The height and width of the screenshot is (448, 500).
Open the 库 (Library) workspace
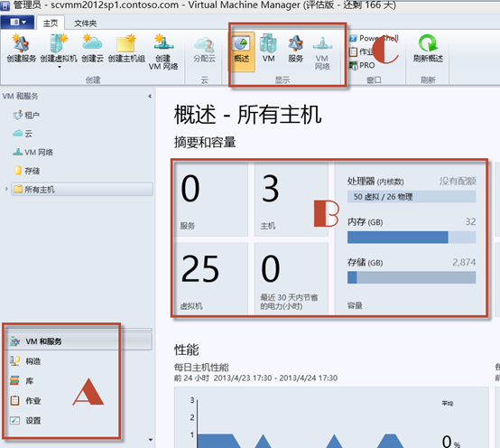point(22,380)
